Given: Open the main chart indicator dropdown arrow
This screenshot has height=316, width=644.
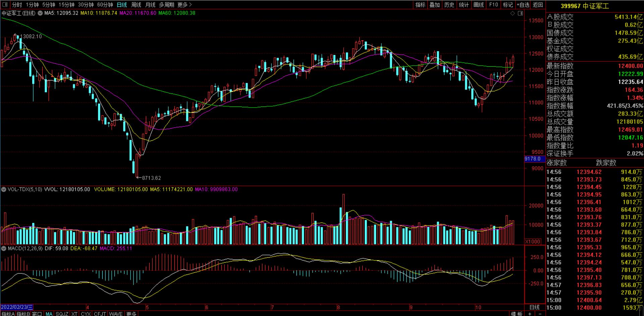Looking at the screenshot, I should [40, 13].
